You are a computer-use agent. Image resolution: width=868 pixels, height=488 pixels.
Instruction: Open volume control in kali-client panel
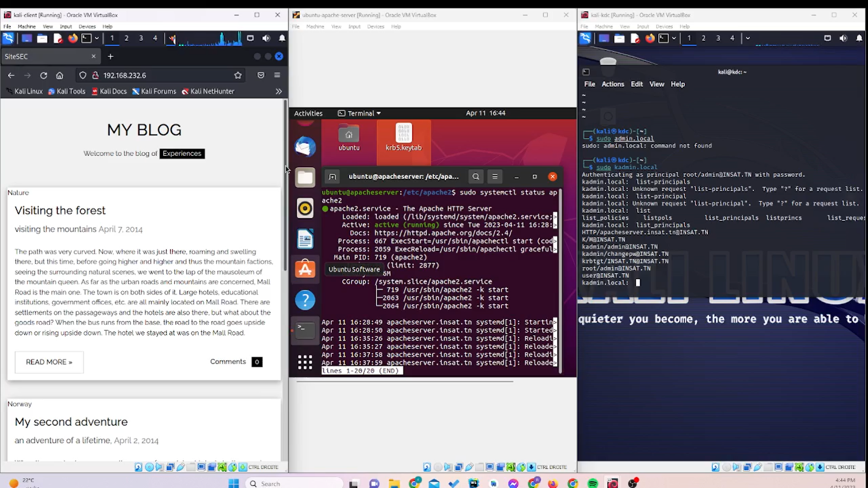[266, 38]
